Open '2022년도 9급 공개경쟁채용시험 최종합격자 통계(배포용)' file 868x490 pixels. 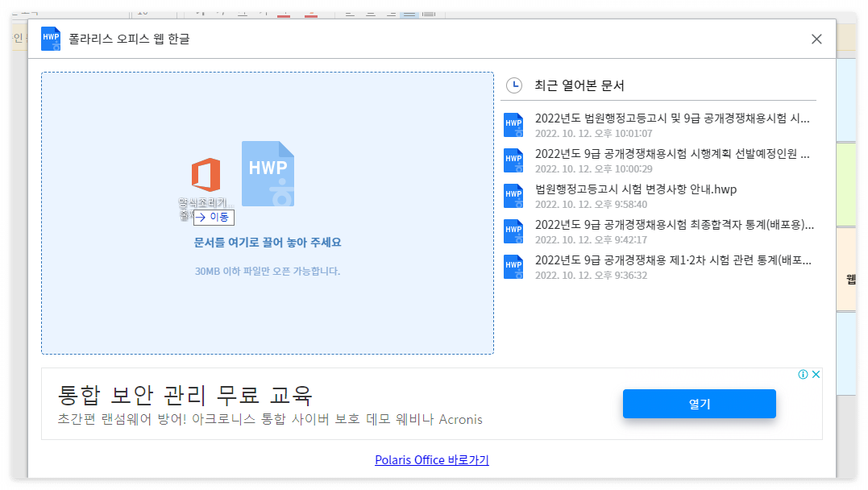point(675,224)
